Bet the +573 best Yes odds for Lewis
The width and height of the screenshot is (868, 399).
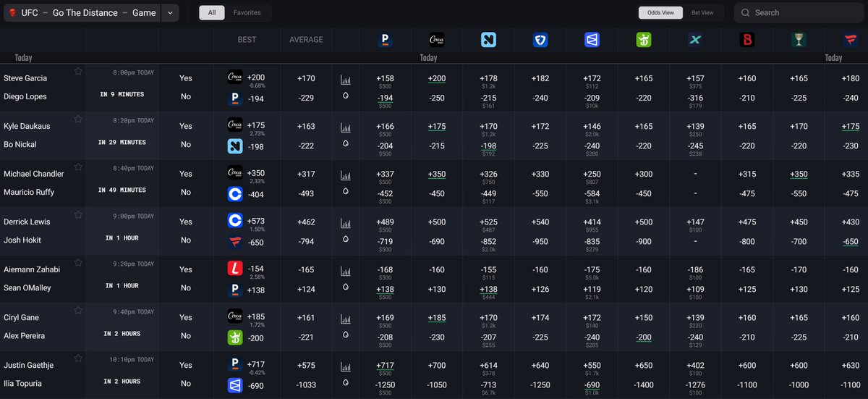coord(257,219)
